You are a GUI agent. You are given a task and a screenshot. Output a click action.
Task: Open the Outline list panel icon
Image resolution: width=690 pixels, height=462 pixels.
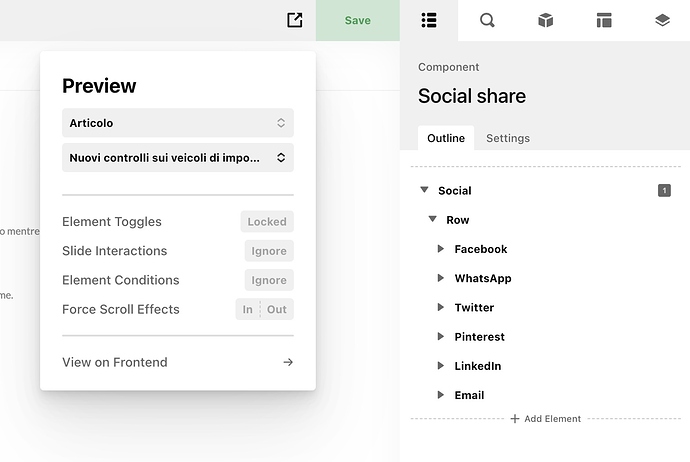(429, 20)
